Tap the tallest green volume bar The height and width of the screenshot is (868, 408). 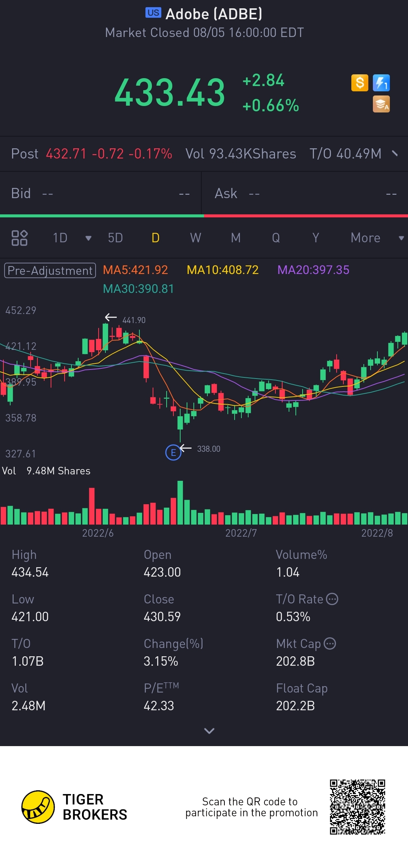point(180,503)
